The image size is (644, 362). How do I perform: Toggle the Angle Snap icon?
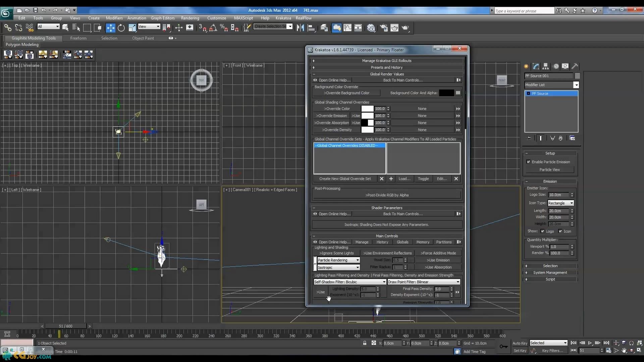[x=213, y=28]
